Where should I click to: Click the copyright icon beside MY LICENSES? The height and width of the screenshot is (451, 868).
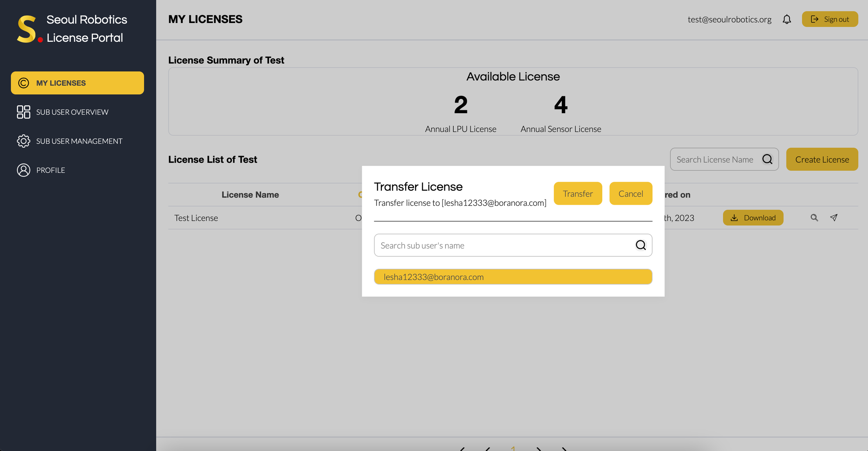pos(23,83)
